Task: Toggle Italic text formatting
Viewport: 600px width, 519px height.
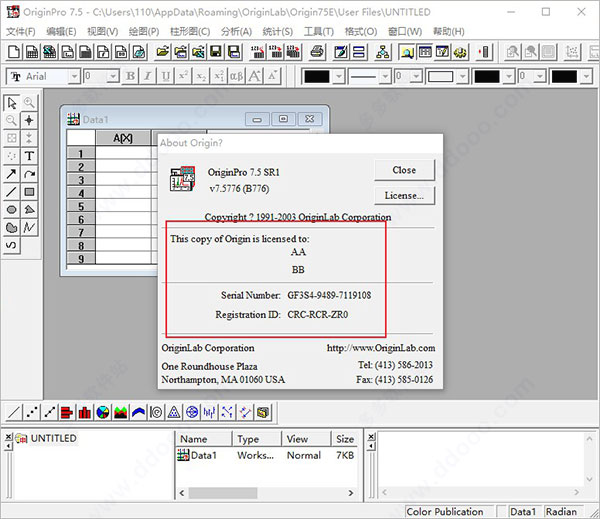Action: tap(148, 76)
